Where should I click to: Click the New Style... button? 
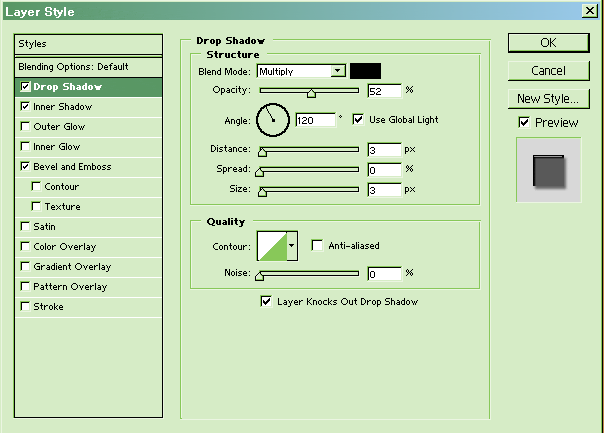tap(548, 99)
